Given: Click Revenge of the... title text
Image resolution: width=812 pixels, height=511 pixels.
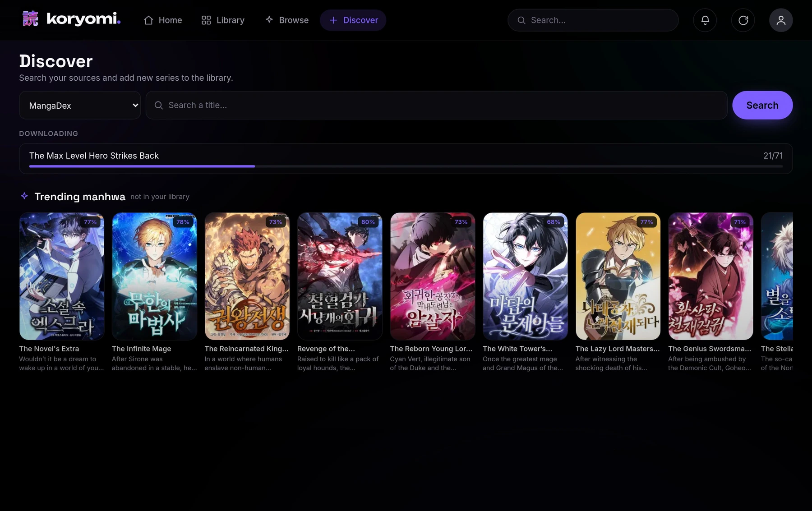Looking at the screenshot, I should click(x=326, y=349).
